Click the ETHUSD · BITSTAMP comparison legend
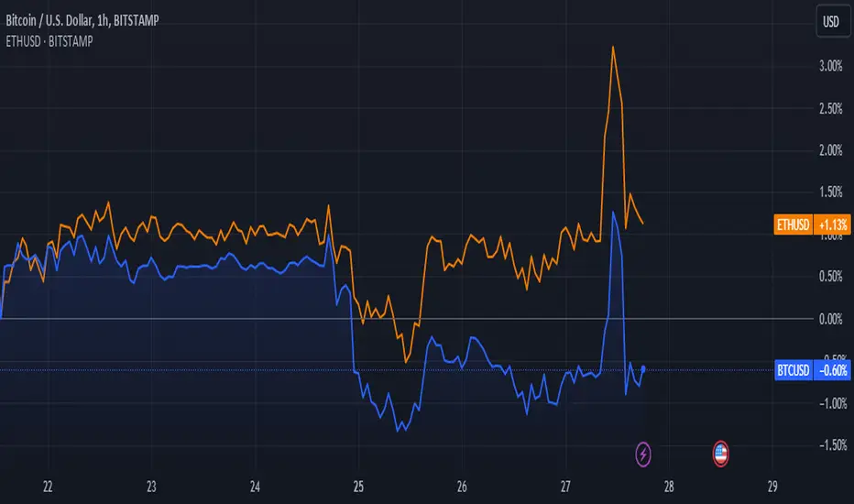The image size is (854, 504). pyautogui.click(x=49, y=41)
